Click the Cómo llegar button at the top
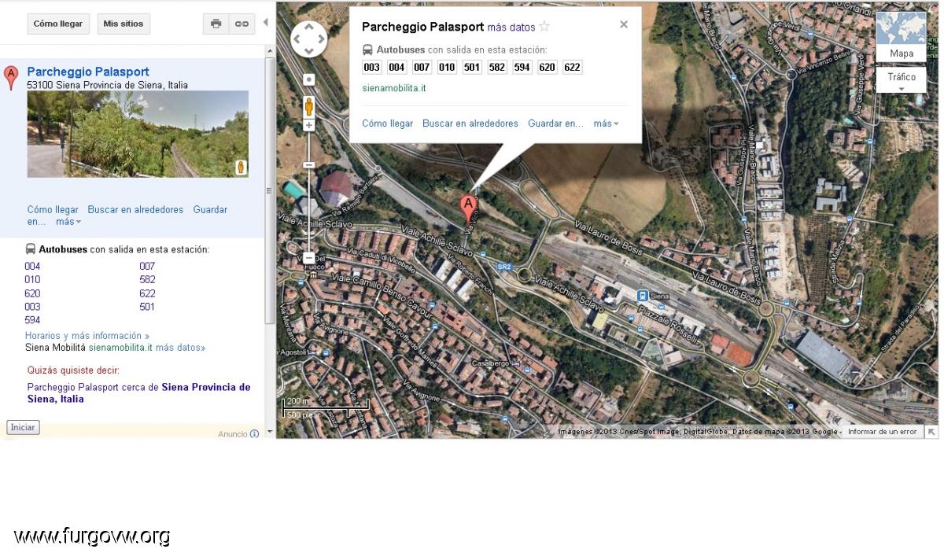The image size is (944, 560). (x=58, y=24)
